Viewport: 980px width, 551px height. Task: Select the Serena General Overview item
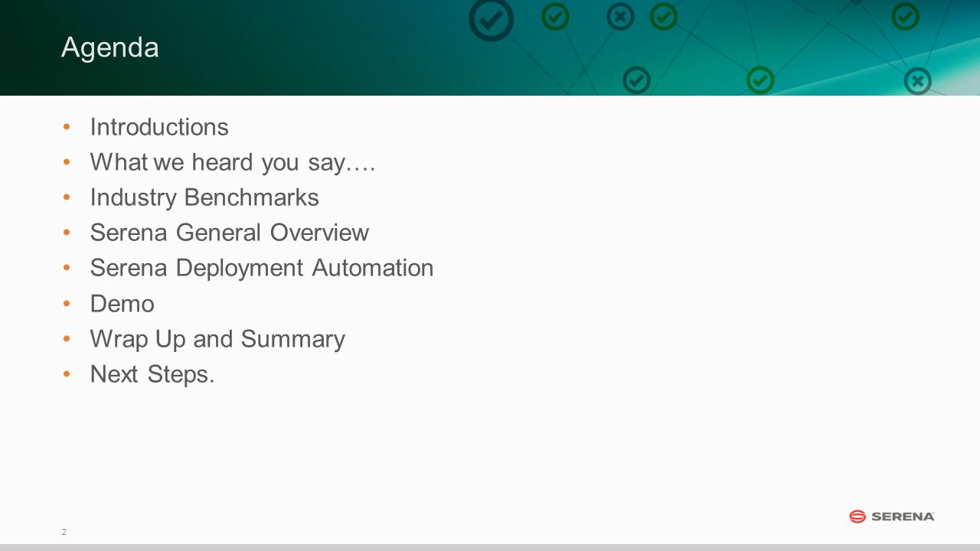point(230,233)
